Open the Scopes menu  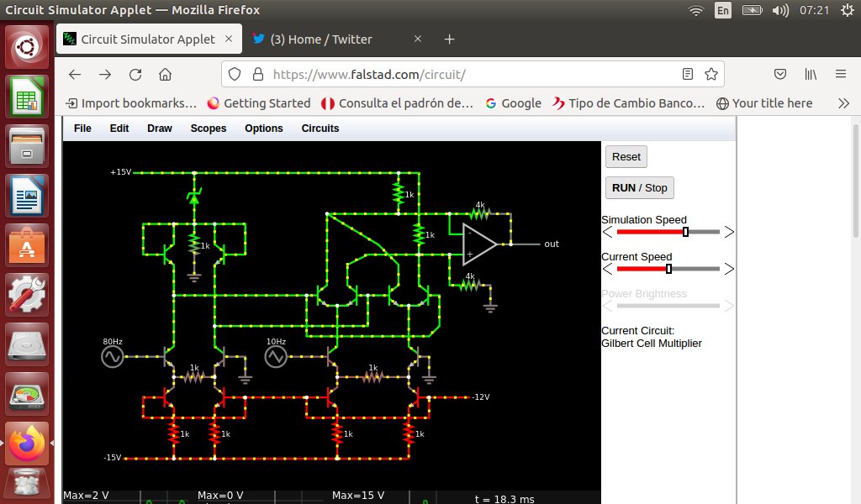pos(209,129)
